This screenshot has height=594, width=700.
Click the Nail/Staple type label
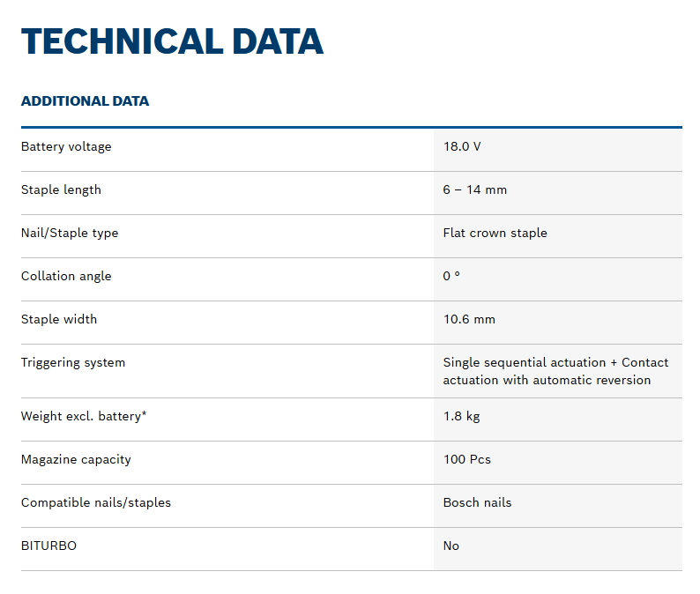(70, 233)
